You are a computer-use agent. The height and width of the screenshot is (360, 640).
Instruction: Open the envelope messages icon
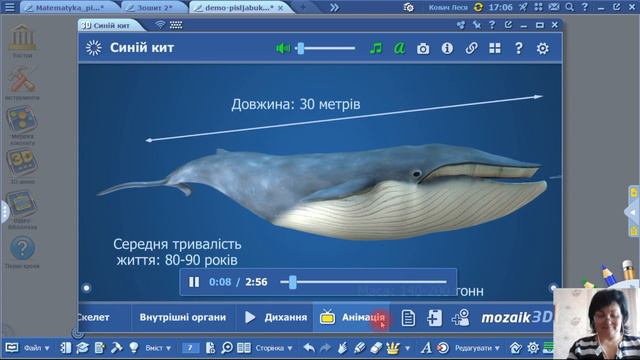coord(554,7)
